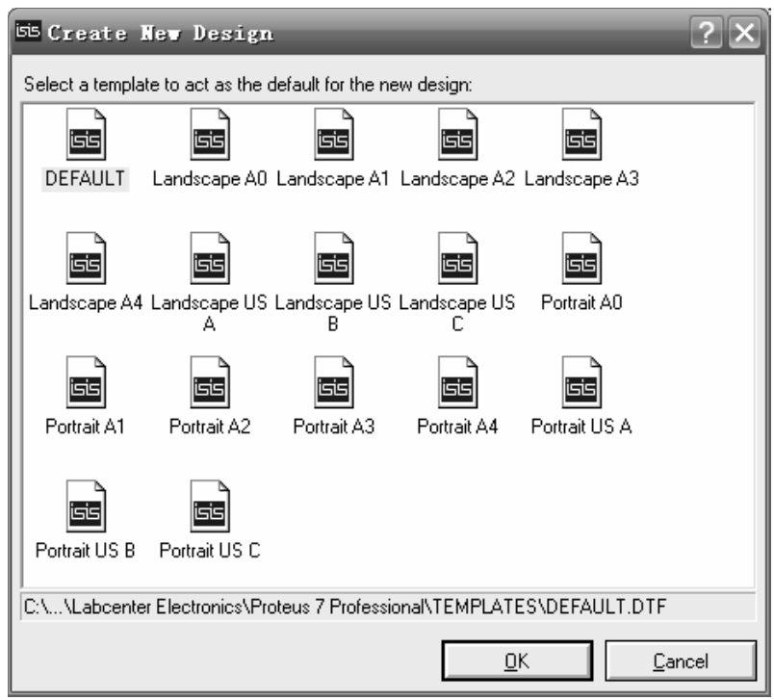This screenshot has width=774, height=700.
Task: Click the Portrait US B template icon
Action: click(86, 506)
